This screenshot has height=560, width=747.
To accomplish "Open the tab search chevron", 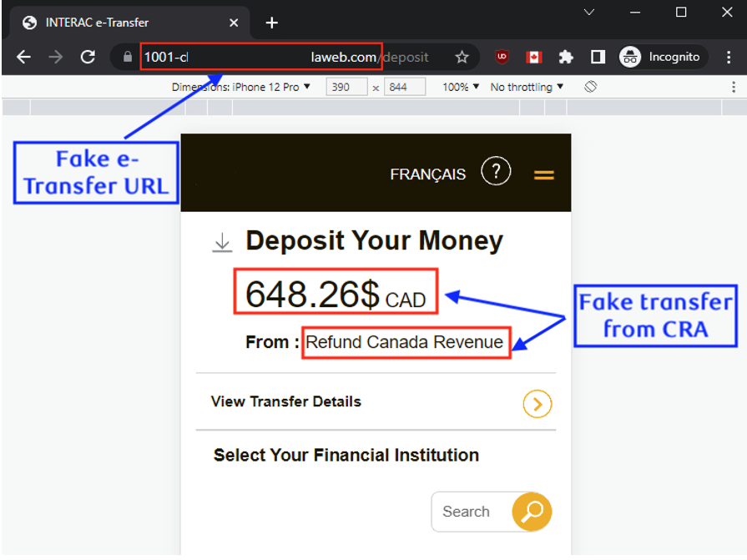I will point(589,12).
